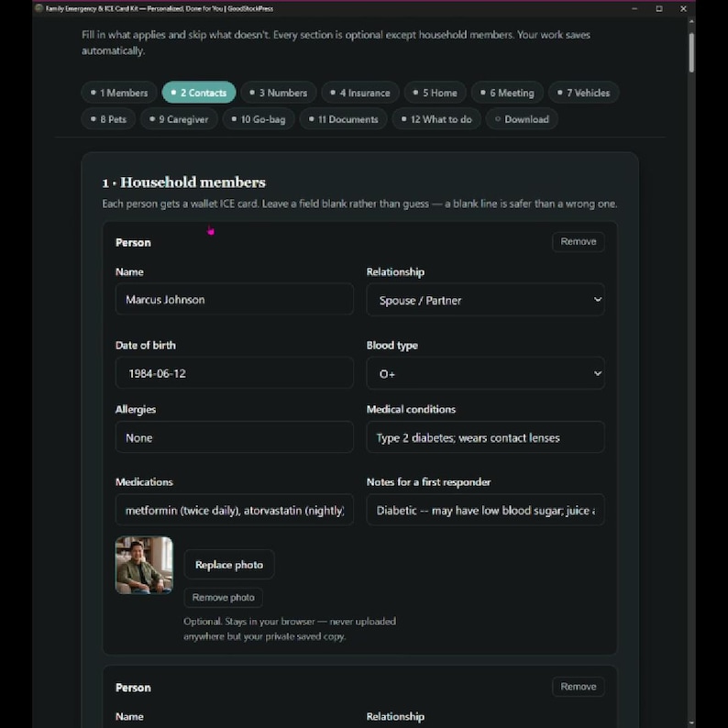Minimize the application window

pos(634,9)
